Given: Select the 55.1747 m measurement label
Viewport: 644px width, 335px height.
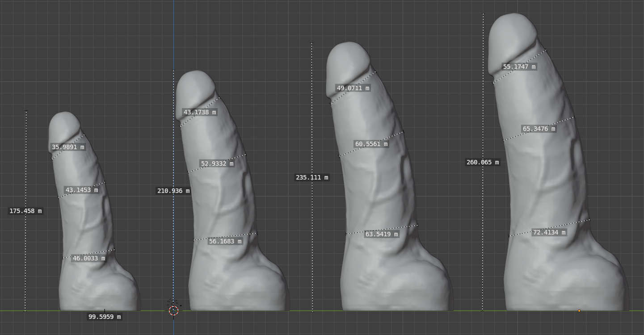Looking at the screenshot, I should coord(519,67).
